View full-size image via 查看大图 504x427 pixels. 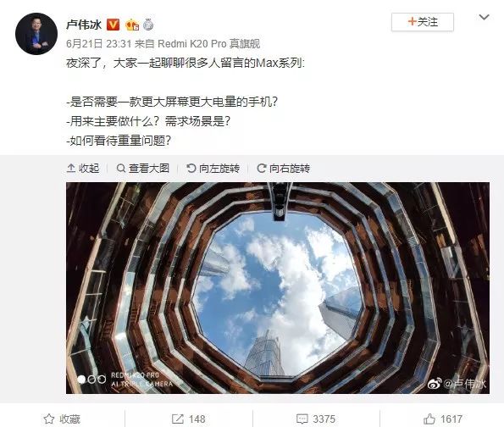pos(142,168)
